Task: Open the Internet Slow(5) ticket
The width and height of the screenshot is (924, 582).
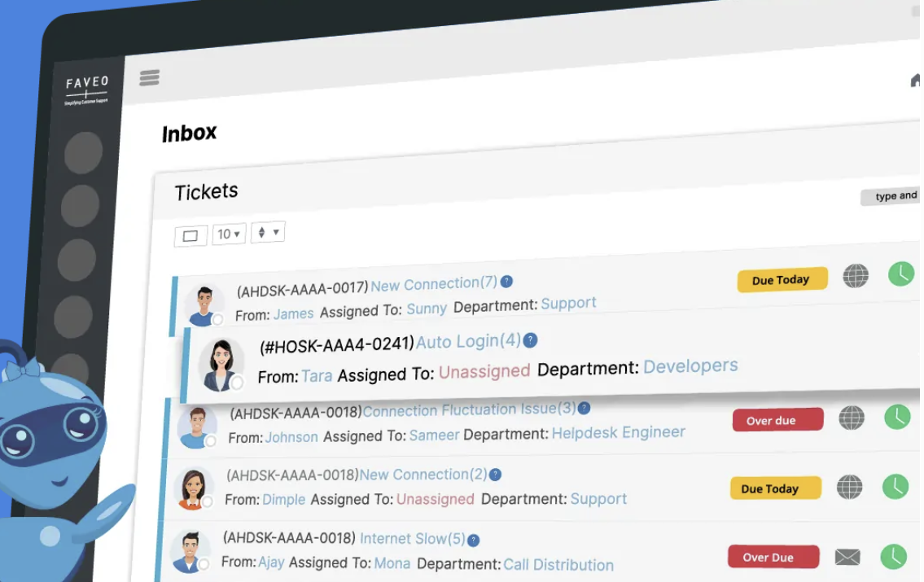Action: [x=413, y=538]
